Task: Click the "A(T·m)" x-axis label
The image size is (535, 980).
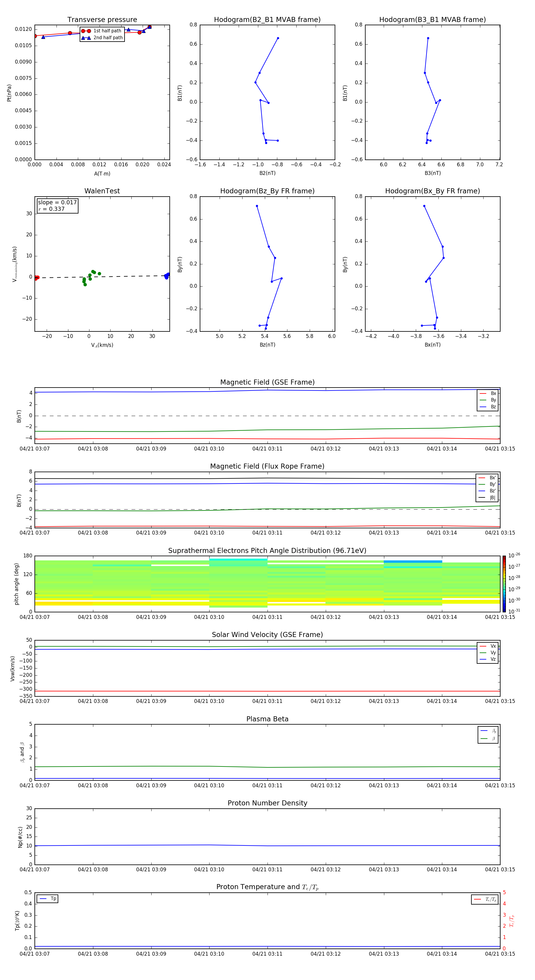Action: (102, 174)
